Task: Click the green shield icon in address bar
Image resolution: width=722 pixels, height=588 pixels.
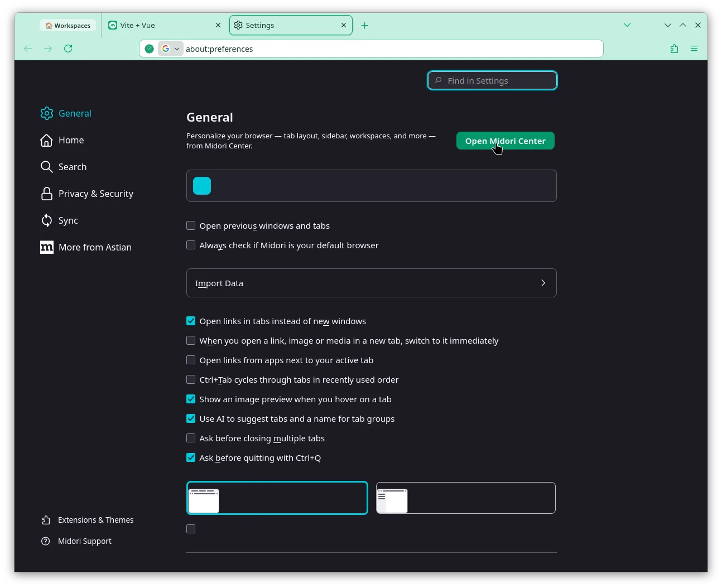Action: click(149, 49)
